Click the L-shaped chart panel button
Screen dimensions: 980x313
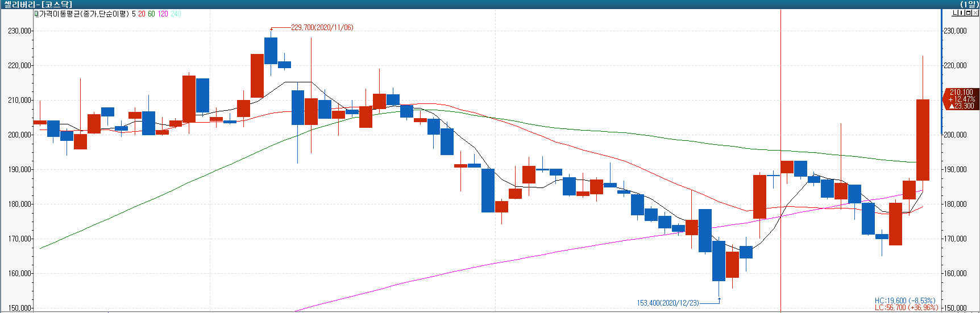(955, 14)
